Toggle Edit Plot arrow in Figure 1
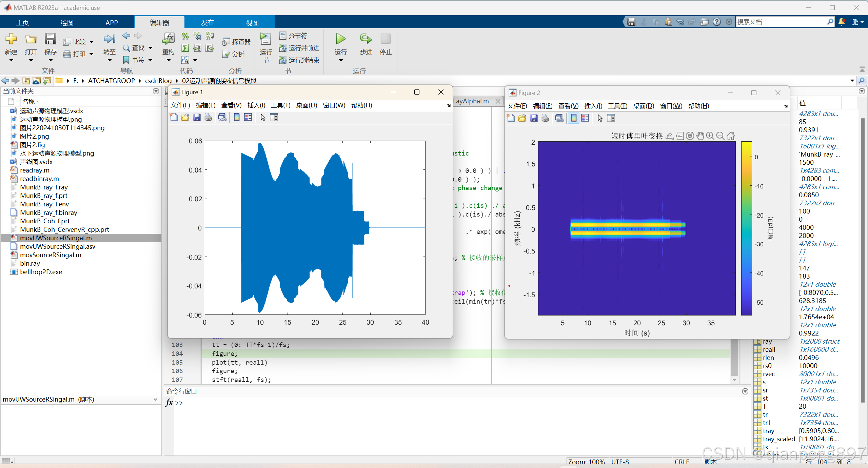The image size is (868, 468). coord(263,118)
